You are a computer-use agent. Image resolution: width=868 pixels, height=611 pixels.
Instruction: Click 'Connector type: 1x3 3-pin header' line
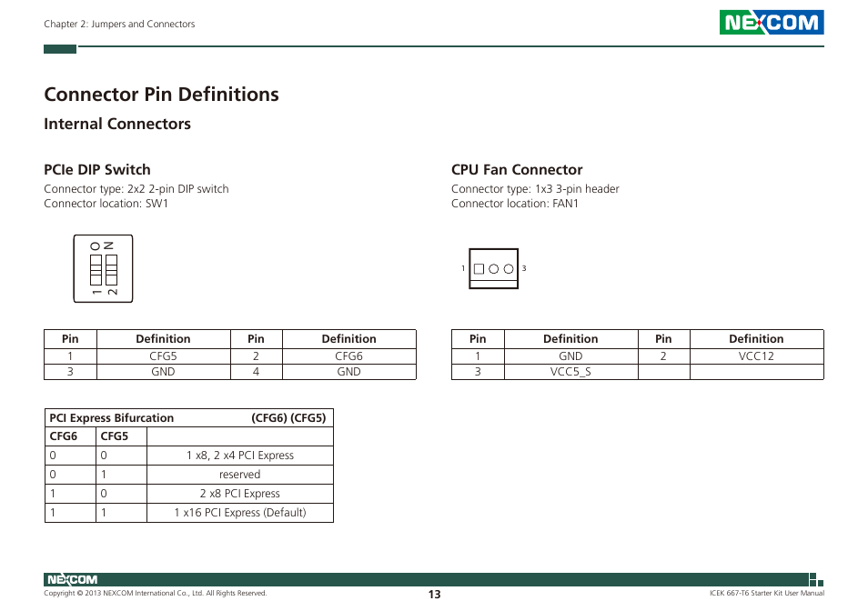pyautogui.click(x=535, y=189)
